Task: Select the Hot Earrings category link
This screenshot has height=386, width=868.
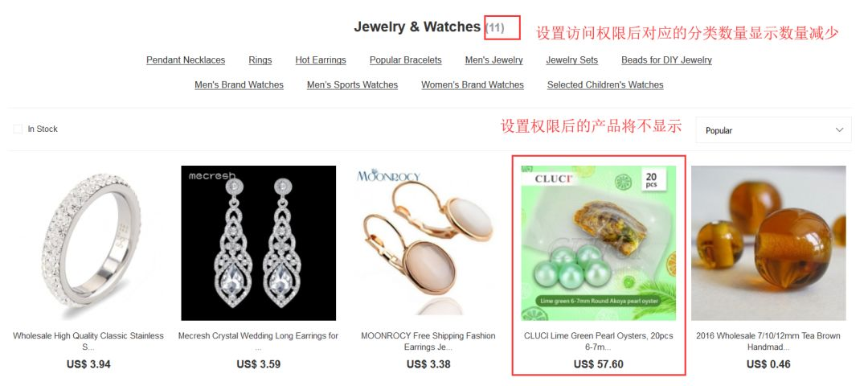Action: click(x=321, y=60)
